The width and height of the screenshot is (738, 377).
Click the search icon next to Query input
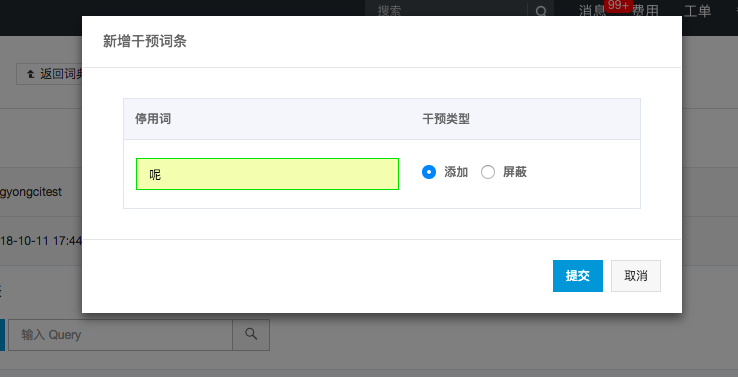click(251, 335)
